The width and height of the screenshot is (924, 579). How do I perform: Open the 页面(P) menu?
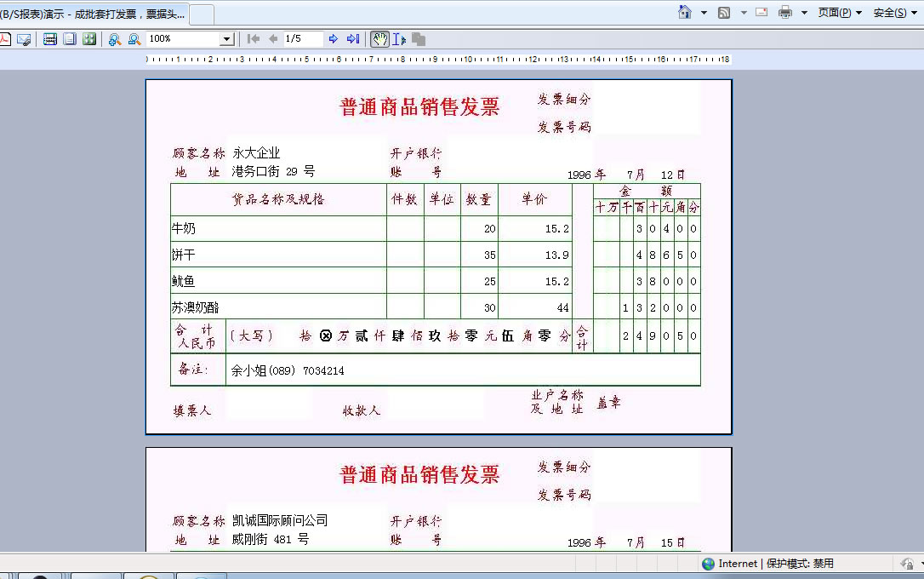click(x=839, y=13)
